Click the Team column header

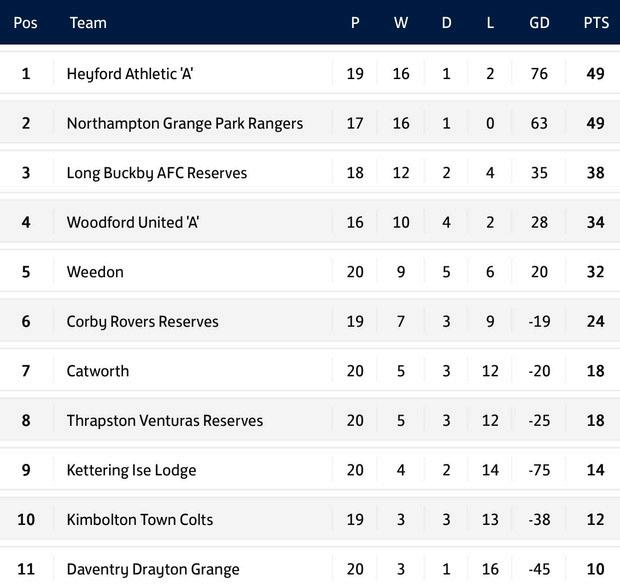tap(88, 23)
